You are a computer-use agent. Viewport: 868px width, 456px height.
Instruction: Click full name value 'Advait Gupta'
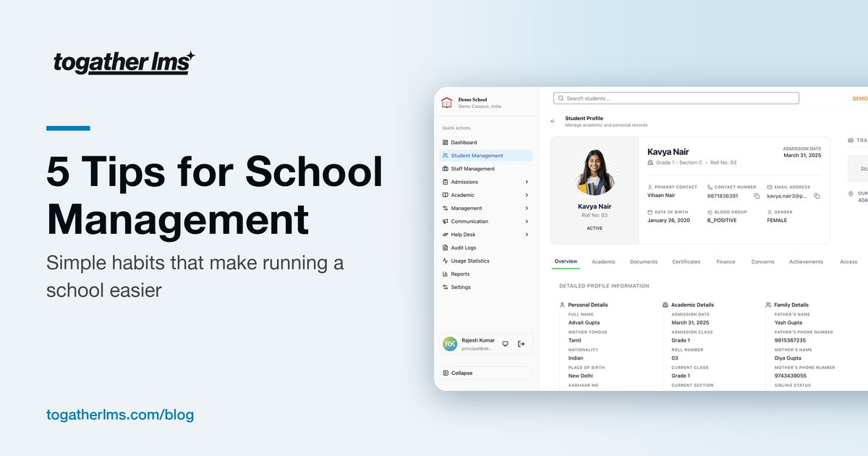point(584,323)
